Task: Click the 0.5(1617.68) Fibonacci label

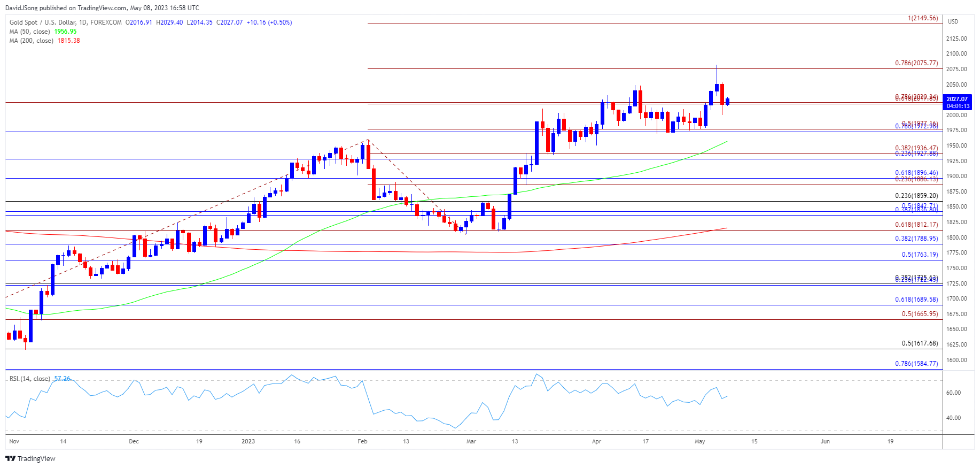Action: coord(919,343)
